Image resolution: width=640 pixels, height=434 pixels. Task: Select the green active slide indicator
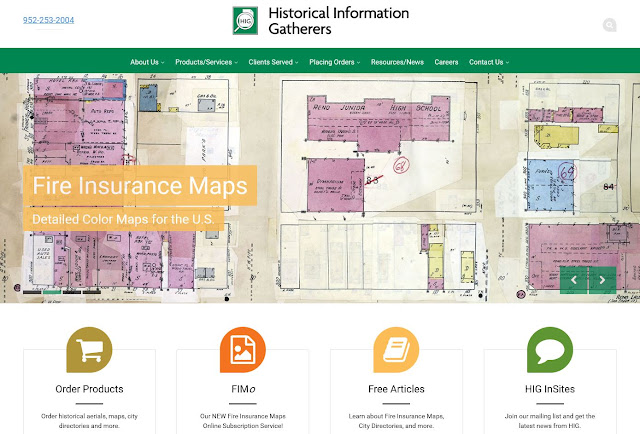pos(52,292)
